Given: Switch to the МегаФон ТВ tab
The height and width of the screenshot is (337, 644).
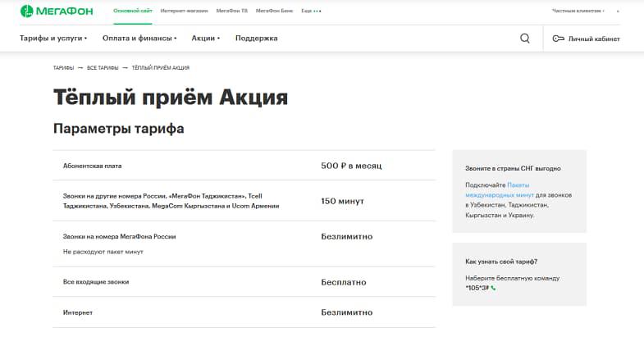Looking at the screenshot, I should tap(232, 11).
